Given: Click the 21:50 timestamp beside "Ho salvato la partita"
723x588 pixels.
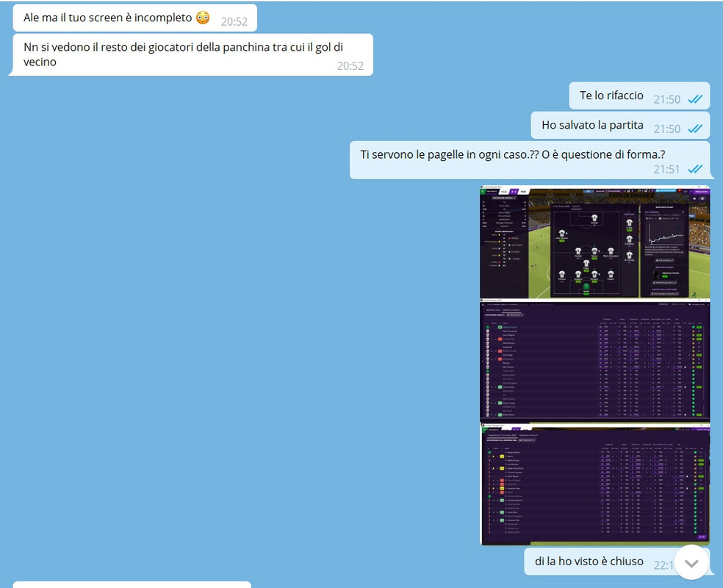Looking at the screenshot, I should pos(666,129).
